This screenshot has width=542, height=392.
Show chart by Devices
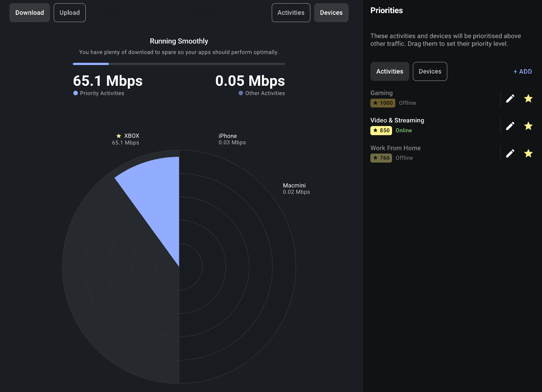tap(331, 13)
